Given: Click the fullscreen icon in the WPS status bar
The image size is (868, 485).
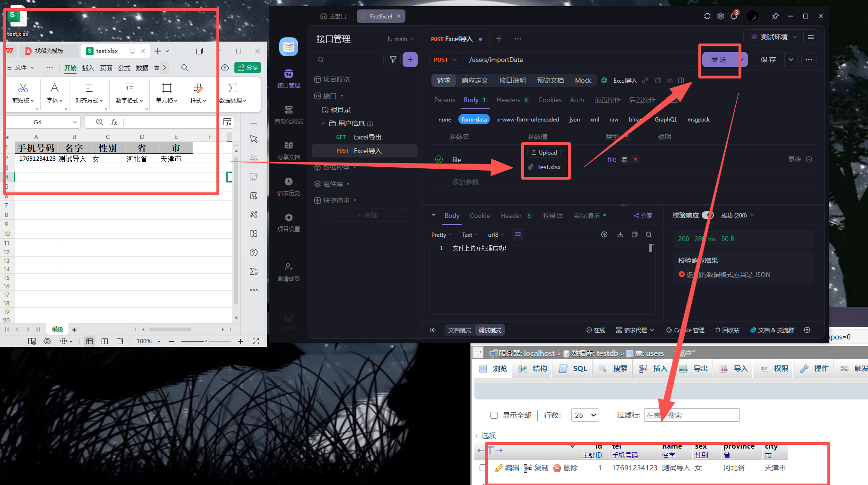Looking at the screenshot, I should [256, 341].
